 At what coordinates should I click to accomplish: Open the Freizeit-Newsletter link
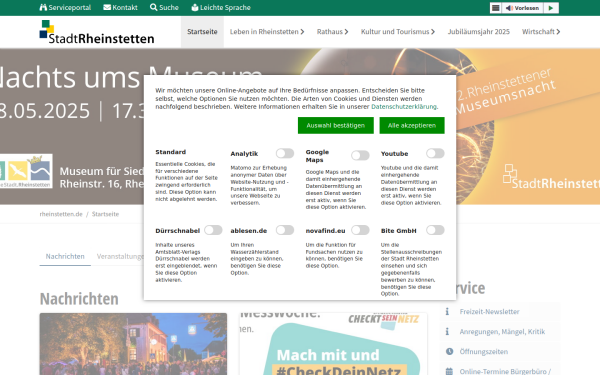click(x=489, y=311)
